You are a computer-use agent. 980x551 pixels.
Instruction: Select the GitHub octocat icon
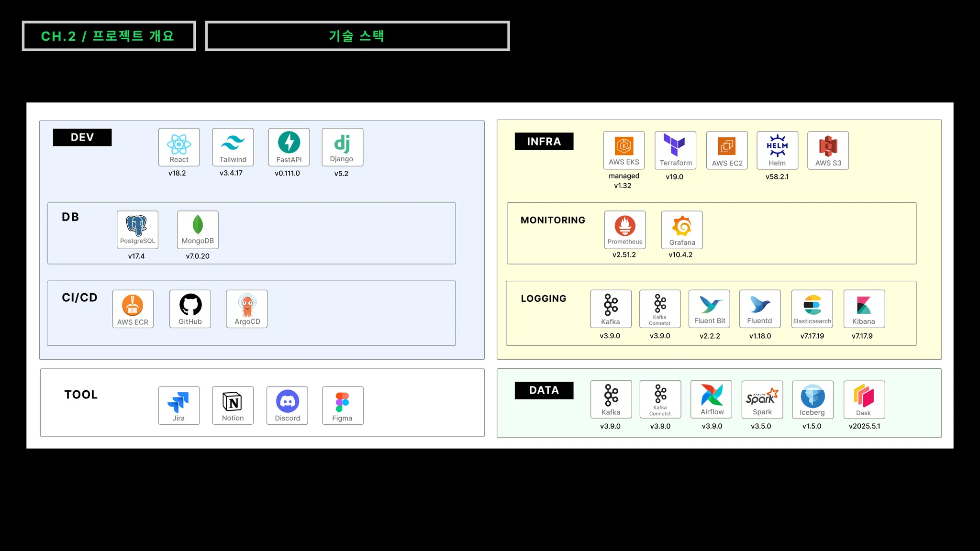coord(190,309)
